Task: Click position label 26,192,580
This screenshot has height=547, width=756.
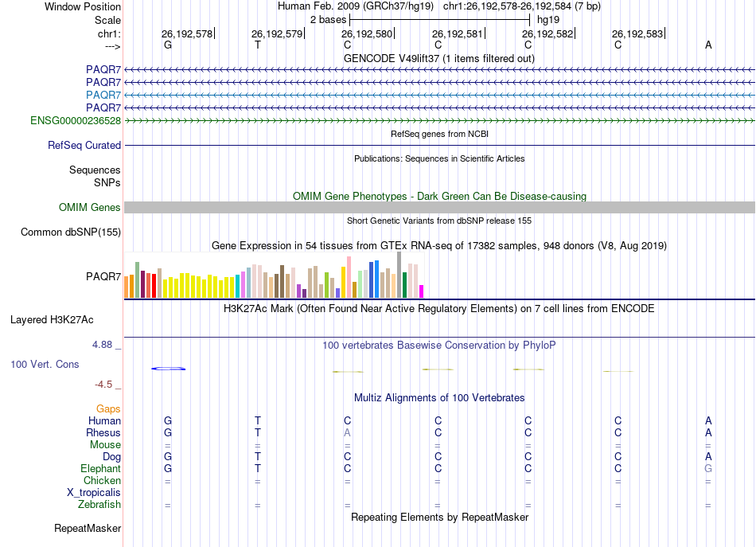Action: [367, 33]
